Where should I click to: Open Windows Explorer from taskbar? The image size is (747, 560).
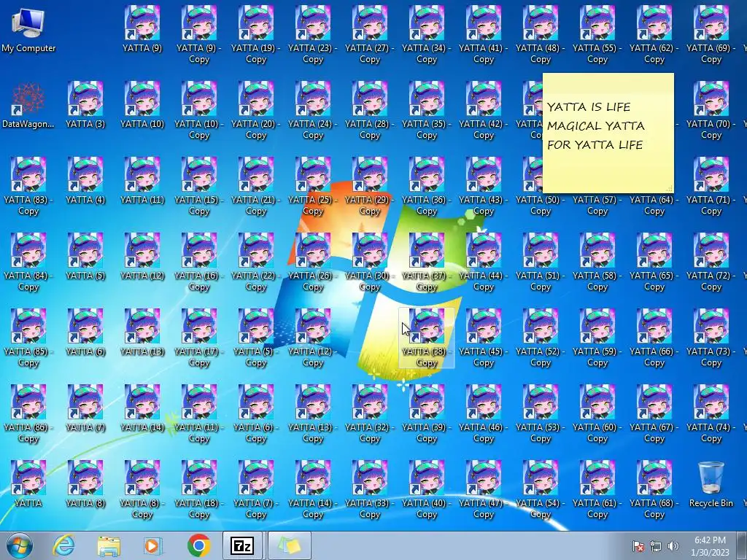[109, 545]
